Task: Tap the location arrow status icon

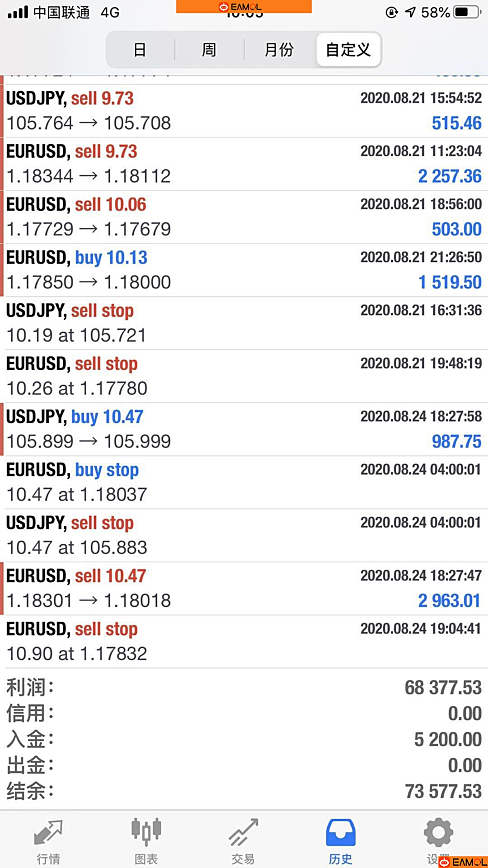Action: pos(410,12)
